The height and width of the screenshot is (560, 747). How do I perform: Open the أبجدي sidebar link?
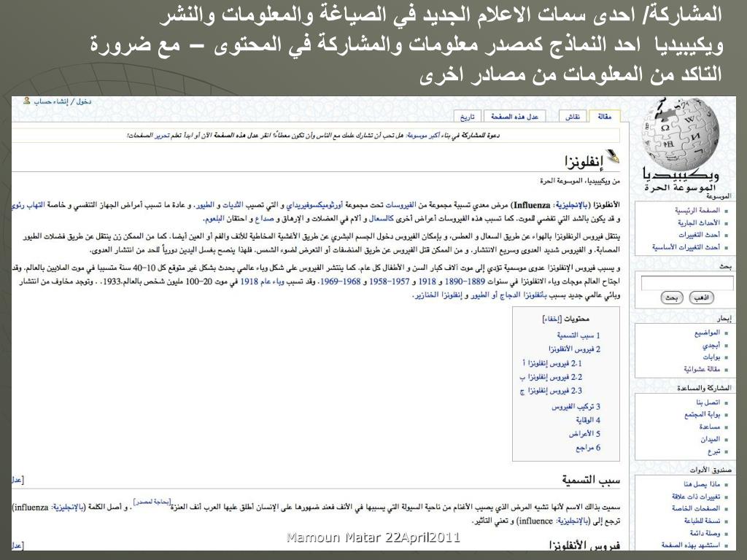(x=711, y=345)
